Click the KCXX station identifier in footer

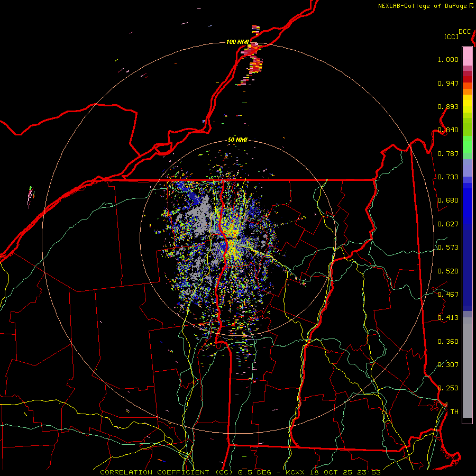pyautogui.click(x=295, y=472)
